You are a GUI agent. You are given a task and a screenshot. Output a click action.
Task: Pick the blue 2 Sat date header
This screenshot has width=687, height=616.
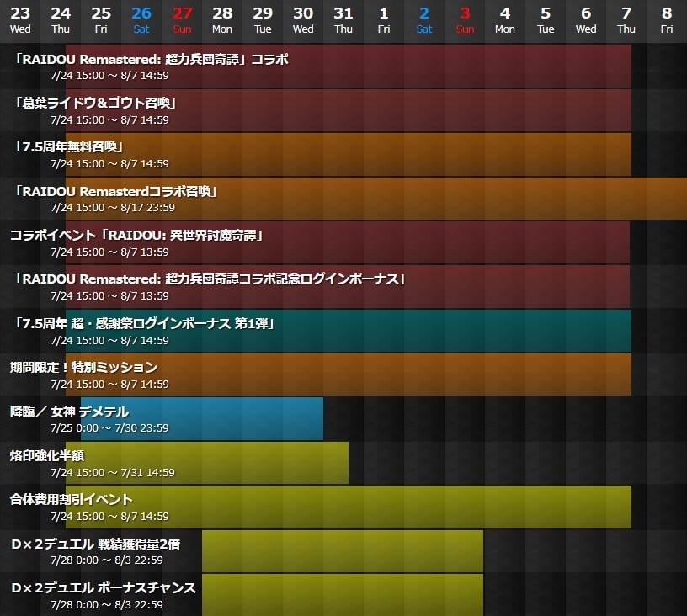pyautogui.click(x=424, y=21)
